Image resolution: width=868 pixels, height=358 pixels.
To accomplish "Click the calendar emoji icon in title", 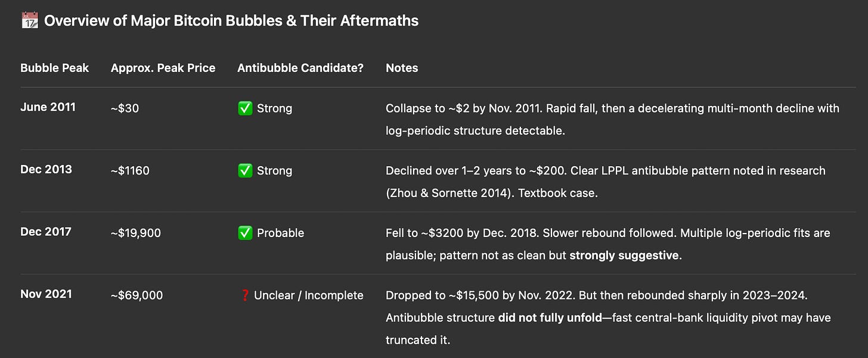I will [29, 21].
